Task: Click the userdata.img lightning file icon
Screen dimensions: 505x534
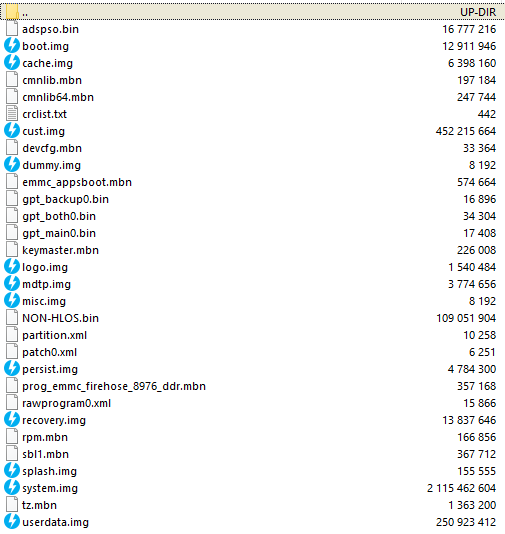Action: point(12,522)
